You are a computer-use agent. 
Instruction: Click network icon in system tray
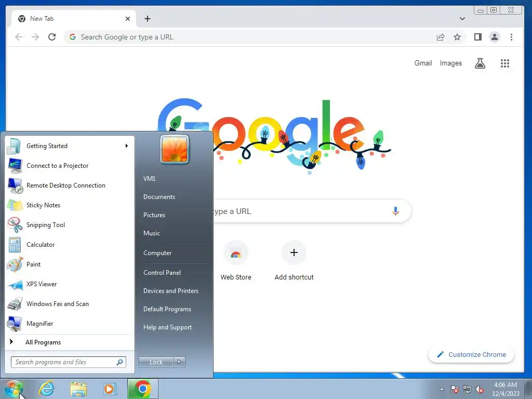pyautogui.click(x=467, y=389)
